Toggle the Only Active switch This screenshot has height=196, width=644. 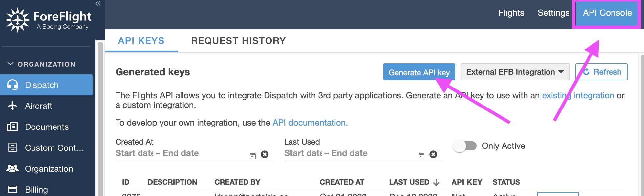(465, 146)
